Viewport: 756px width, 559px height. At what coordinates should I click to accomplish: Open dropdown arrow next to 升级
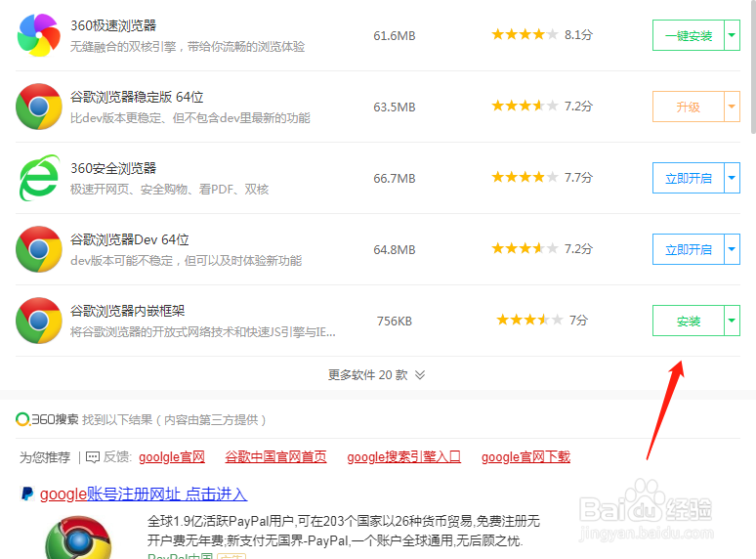732,107
